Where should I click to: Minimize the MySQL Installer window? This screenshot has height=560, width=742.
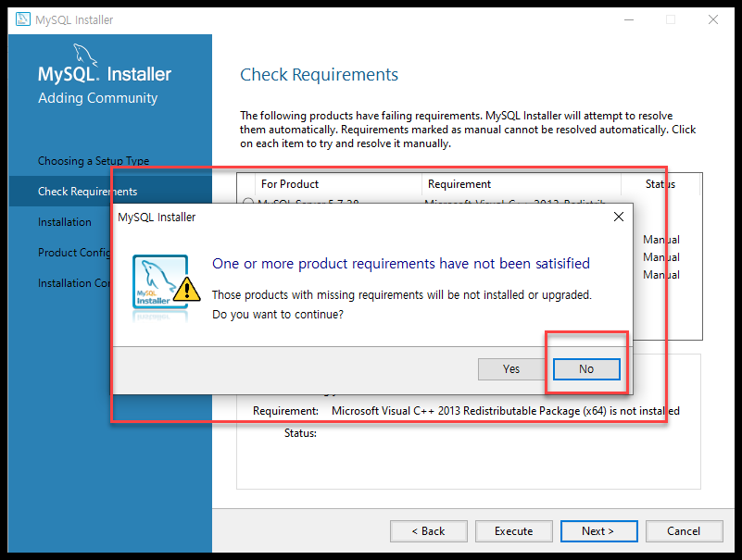pyautogui.click(x=629, y=19)
